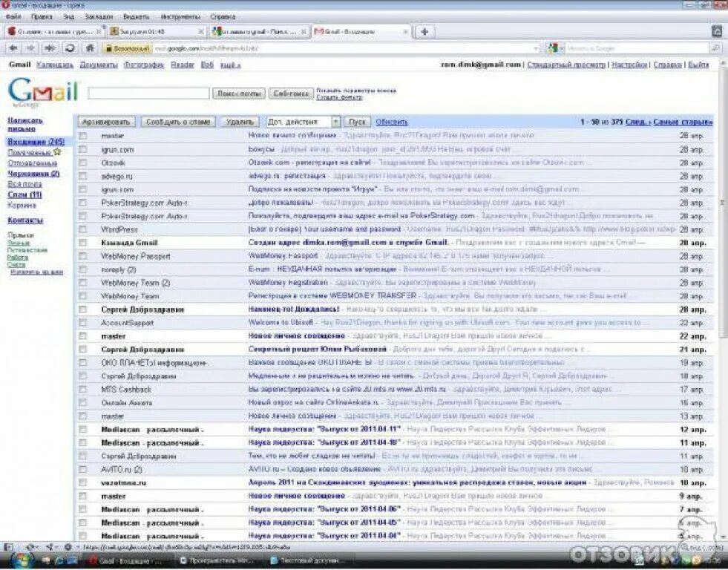This screenshot has height=570, width=728.
Task: Open the Закладки menu
Action: pos(99,17)
